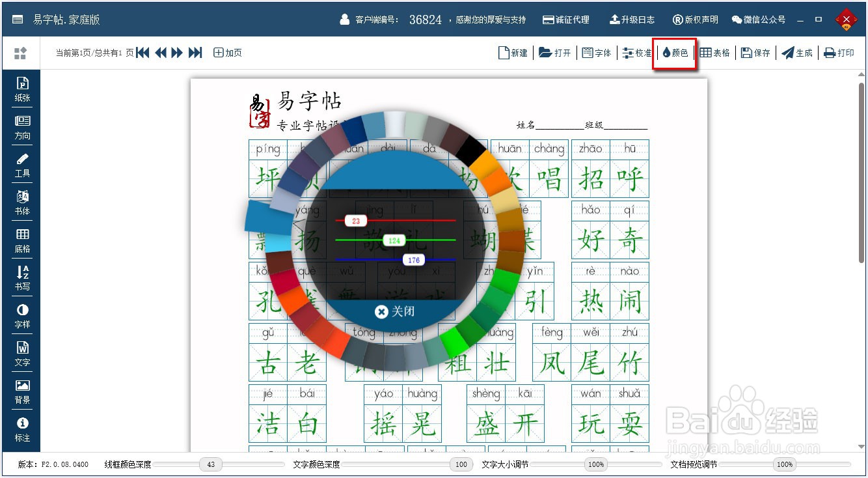Screen dimensions: 868x478
Task: Pick the sky blue swatch on the wheel's left side
Action: click(x=278, y=243)
